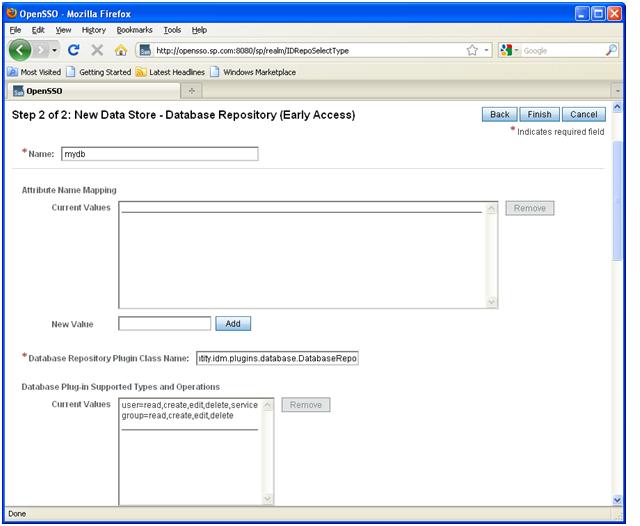Open Latest Headlines feed bookmark
Viewport: 640px width, 526px height.
pyautogui.click(x=170, y=72)
